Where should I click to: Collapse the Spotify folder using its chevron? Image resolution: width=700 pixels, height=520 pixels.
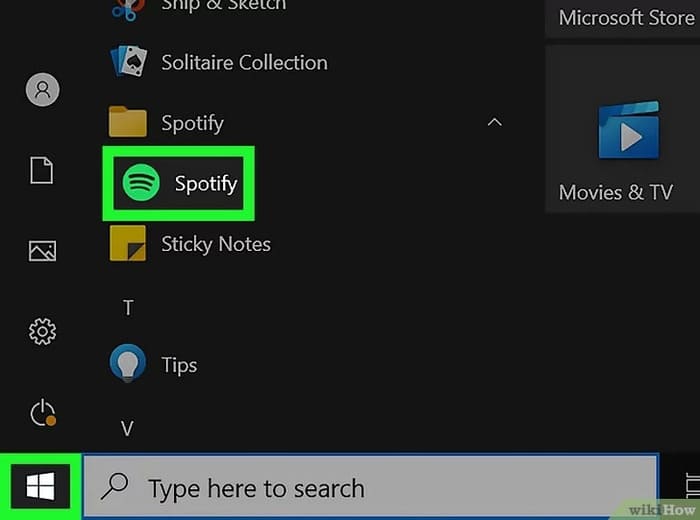click(493, 122)
